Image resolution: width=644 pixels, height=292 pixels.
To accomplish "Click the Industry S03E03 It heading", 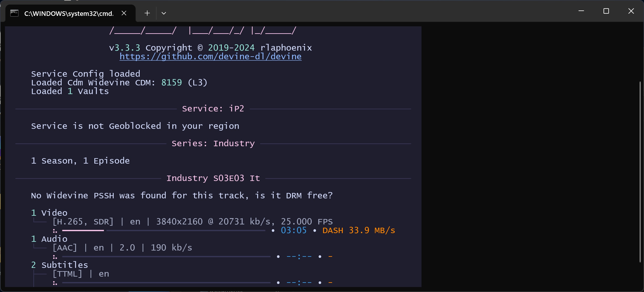I will (213, 178).
